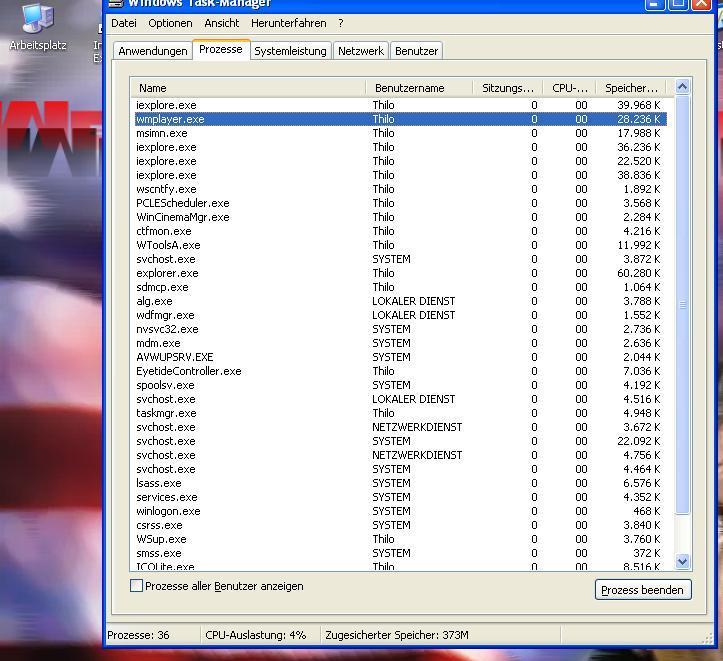Select the lsass.exe process
Viewport: 723px width, 661px height.
click(x=400, y=483)
